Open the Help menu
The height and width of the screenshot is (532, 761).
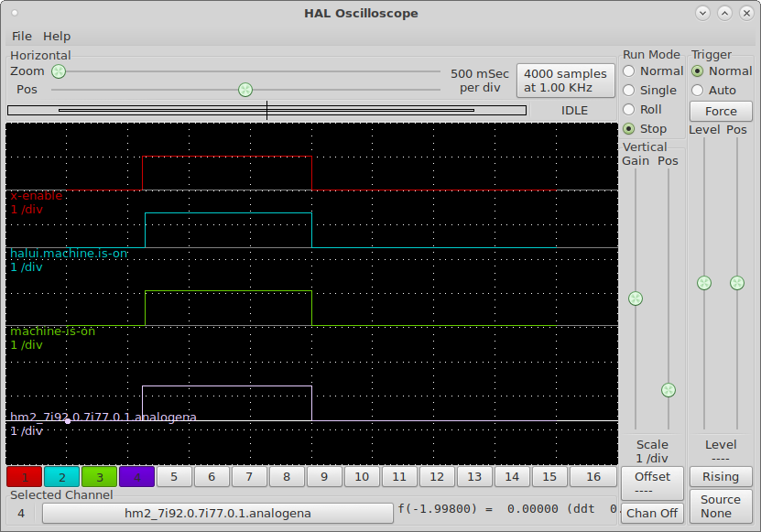[57, 37]
